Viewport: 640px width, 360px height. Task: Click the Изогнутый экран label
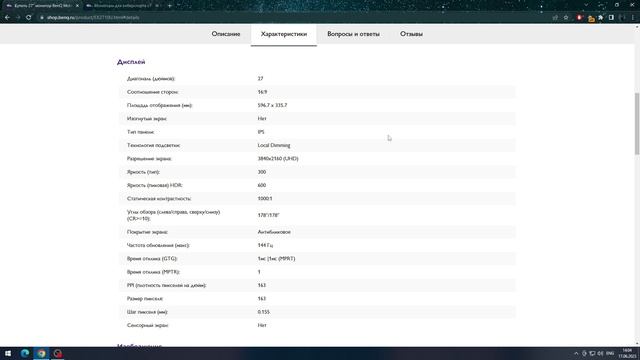click(147, 119)
